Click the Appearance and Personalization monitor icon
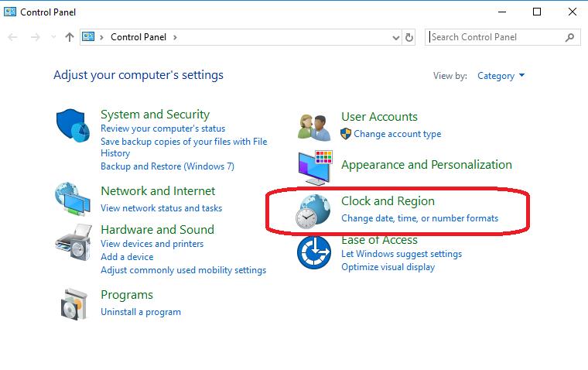This screenshot has height=370, width=588. [x=315, y=167]
